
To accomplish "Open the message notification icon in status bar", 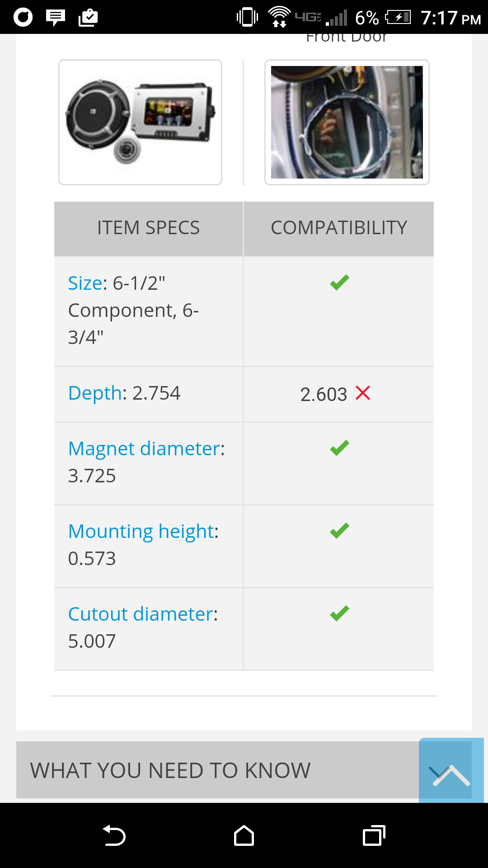I will 56,18.
